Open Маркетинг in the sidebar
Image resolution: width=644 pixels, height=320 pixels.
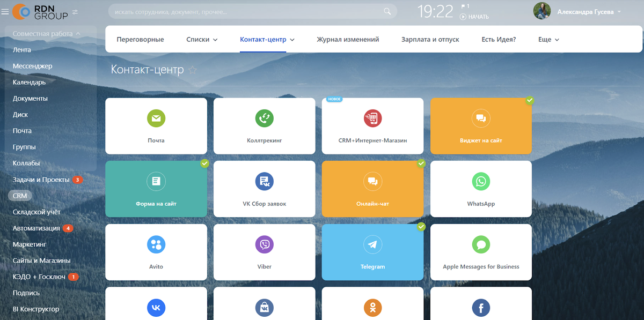click(30, 244)
